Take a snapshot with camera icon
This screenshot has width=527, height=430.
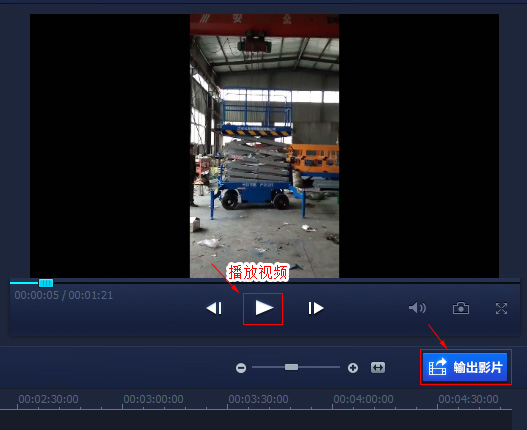click(x=461, y=308)
